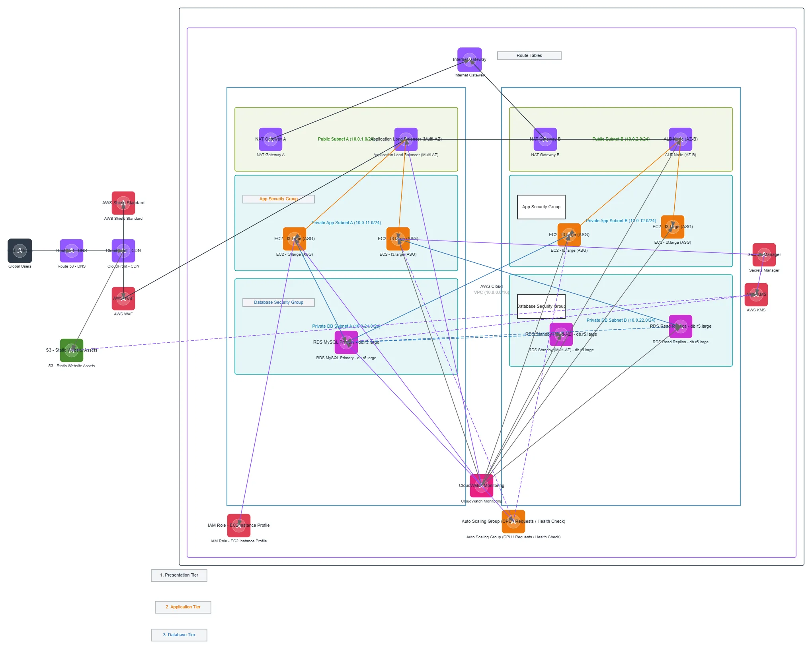Select the Global Users icon
This screenshot has width=812, height=649.
point(20,251)
